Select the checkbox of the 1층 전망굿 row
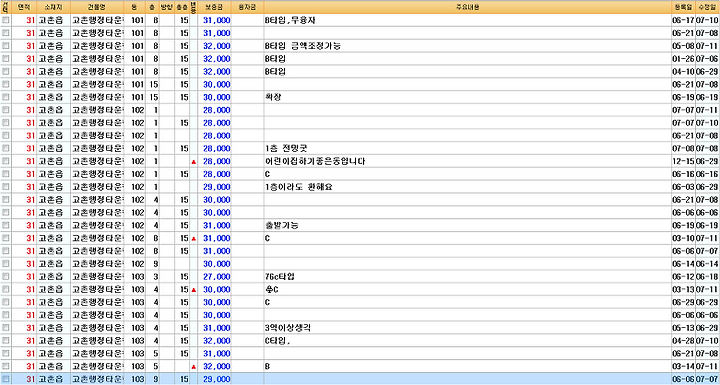This screenshot has height=385, width=720. (x=6, y=149)
